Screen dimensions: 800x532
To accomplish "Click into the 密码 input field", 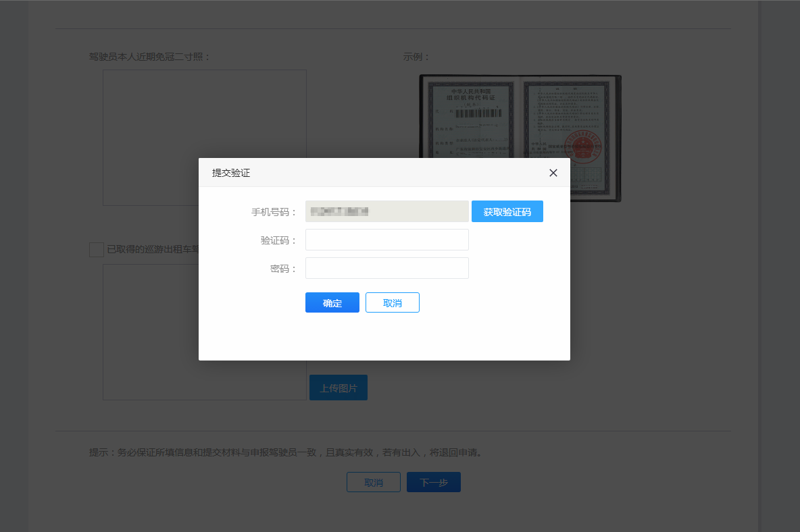I will [386, 268].
